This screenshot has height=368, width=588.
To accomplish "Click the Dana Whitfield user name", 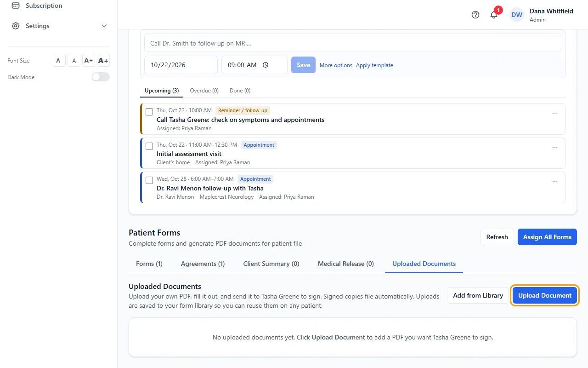I will click(x=551, y=11).
